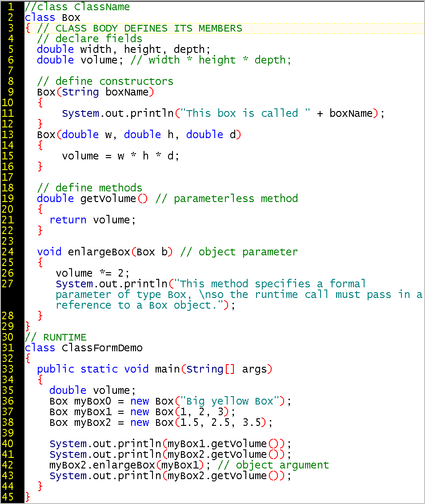Click the '// define constructors' comment
Image resolution: width=425 pixels, height=504 pixels.
point(105,81)
